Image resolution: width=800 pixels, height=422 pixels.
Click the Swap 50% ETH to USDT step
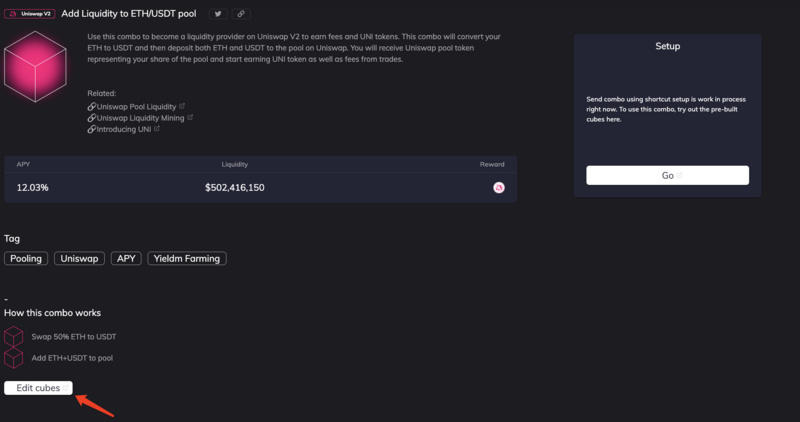pyautogui.click(x=72, y=337)
